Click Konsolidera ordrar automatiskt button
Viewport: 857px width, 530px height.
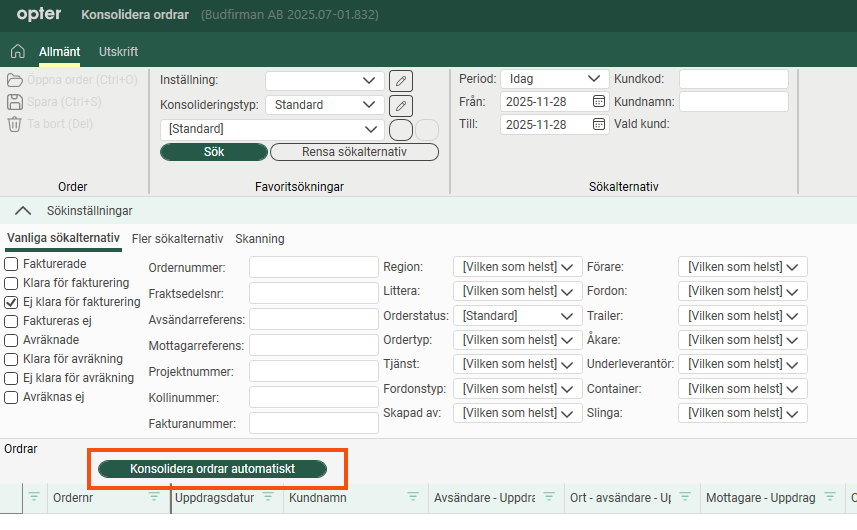(x=212, y=469)
